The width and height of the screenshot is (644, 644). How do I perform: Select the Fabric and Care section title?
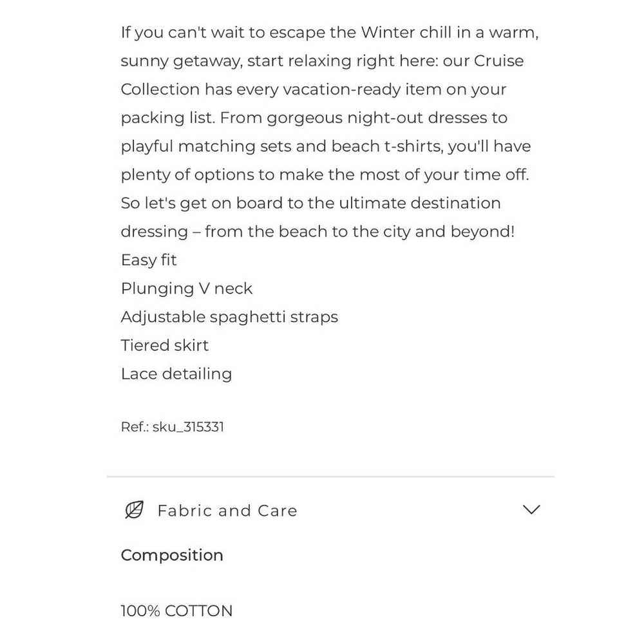click(227, 511)
